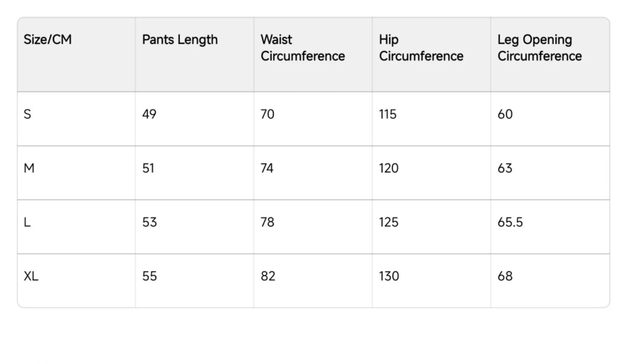The width and height of the screenshot is (627, 364).
Task: Click hip circumference value 125
Action: pyautogui.click(x=389, y=222)
